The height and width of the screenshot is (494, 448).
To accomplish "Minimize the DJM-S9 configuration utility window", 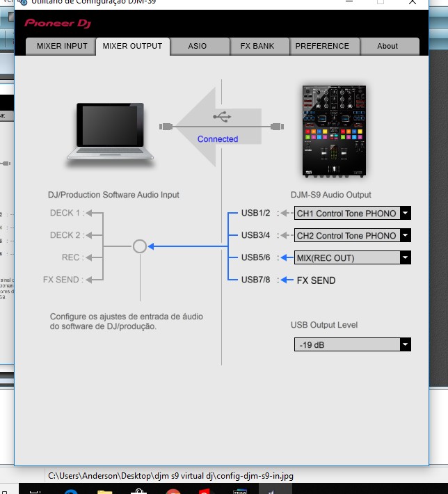I will [x=349, y=2].
